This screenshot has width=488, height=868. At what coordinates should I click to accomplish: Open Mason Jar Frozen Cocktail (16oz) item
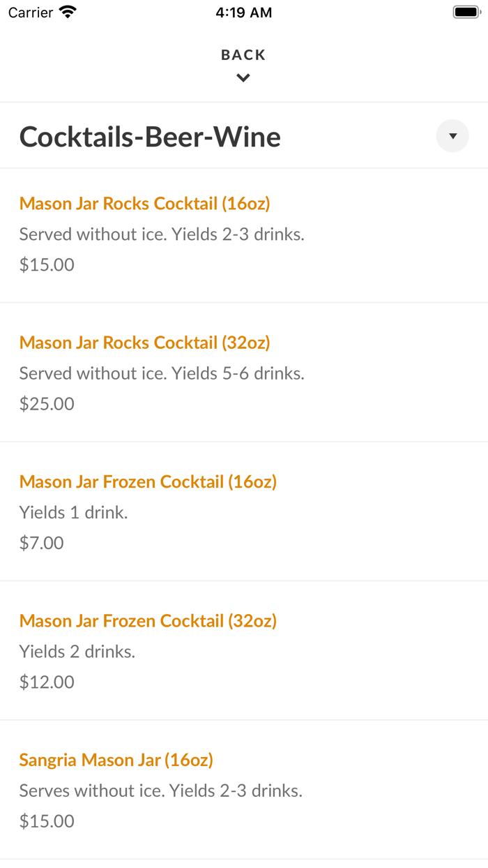click(148, 481)
